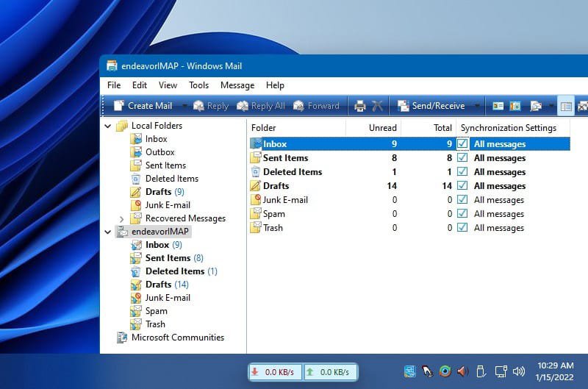Open the Contacts card icon in toolbar
This screenshot has height=389, width=588.
tap(498, 106)
